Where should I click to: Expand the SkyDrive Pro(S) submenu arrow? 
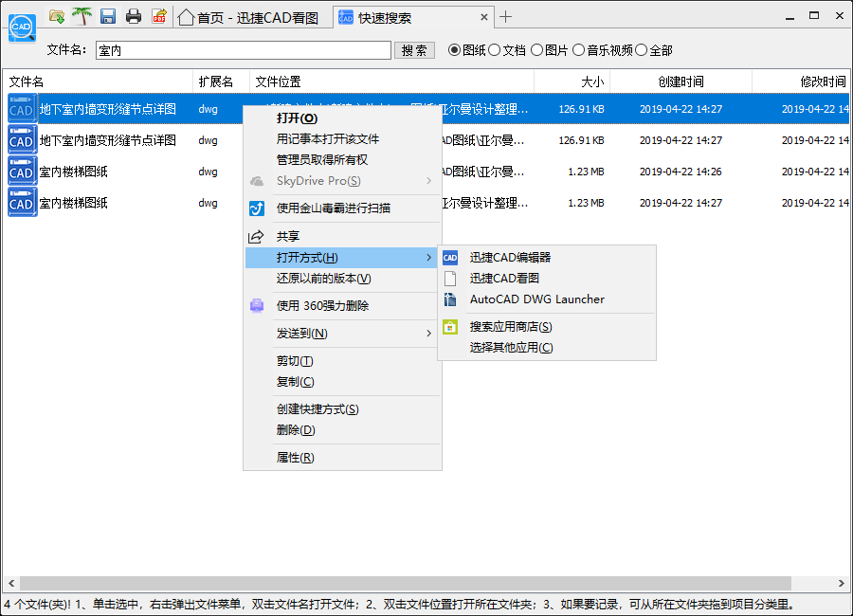[428, 181]
